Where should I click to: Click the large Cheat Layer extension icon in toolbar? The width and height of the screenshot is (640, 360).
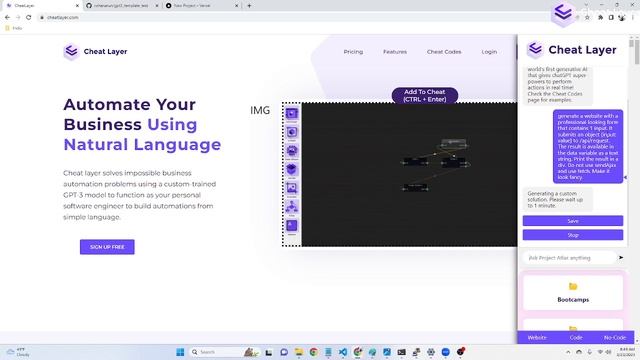tap(563, 14)
